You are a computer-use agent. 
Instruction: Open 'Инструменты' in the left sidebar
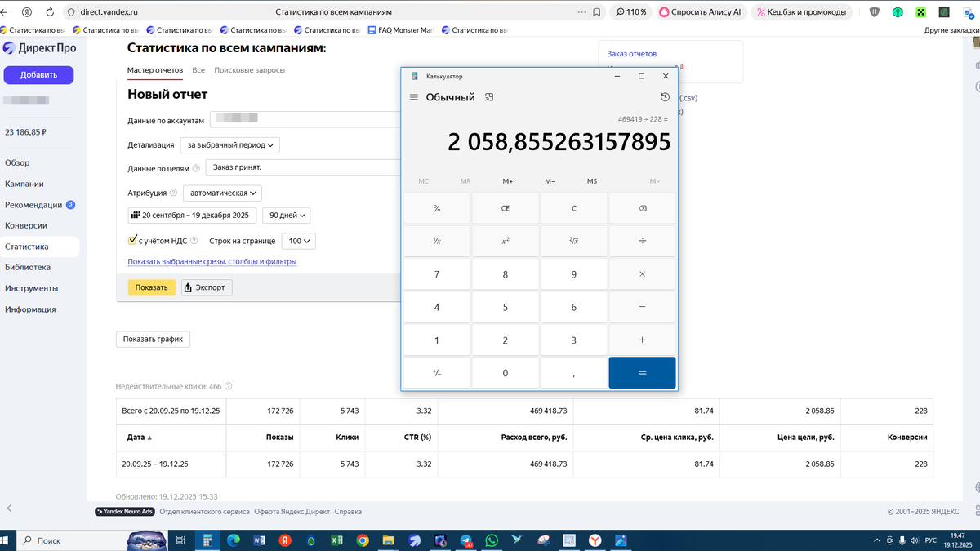click(x=31, y=288)
